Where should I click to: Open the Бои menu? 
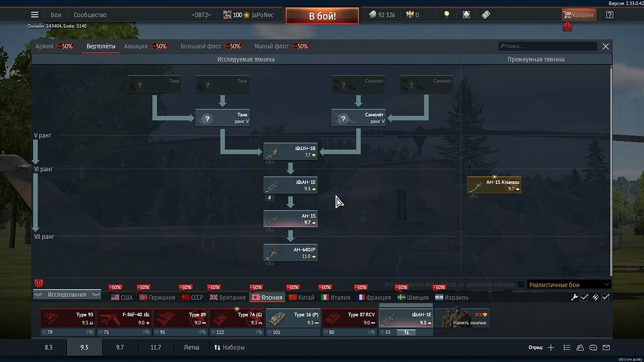coord(56,15)
